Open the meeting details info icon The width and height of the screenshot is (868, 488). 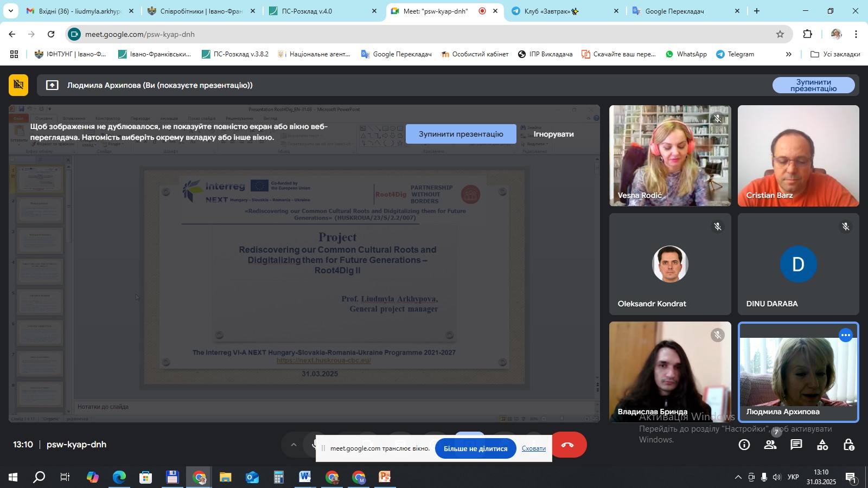744,445
